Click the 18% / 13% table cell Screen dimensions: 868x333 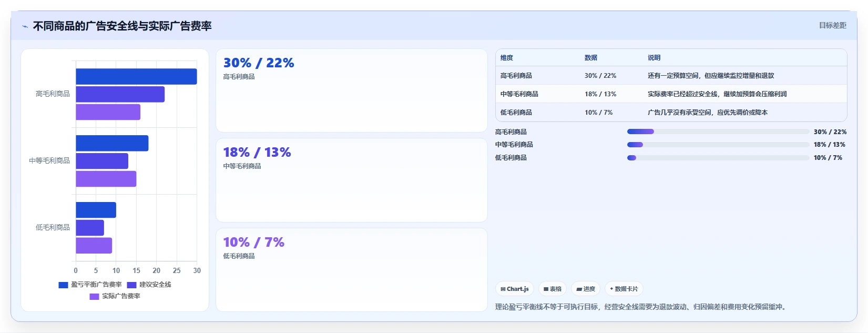coord(600,94)
